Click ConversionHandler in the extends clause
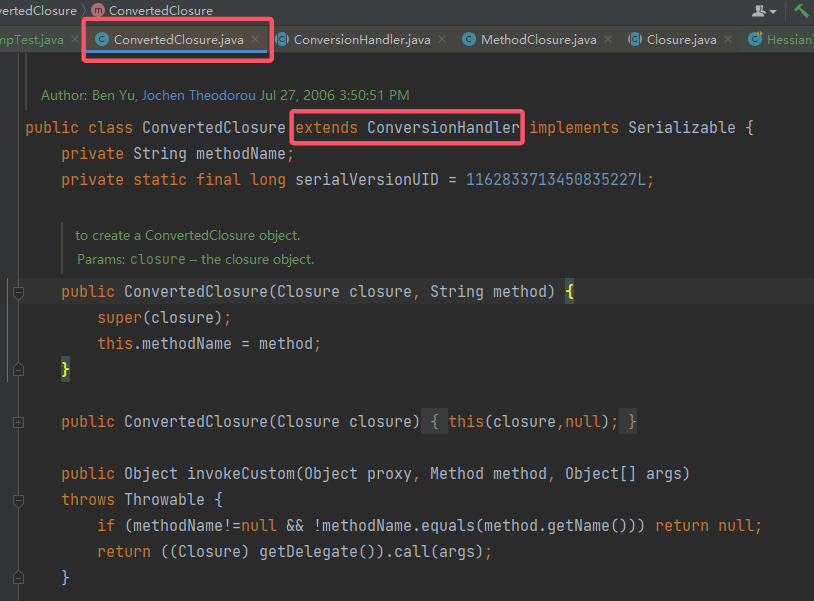 [443, 128]
